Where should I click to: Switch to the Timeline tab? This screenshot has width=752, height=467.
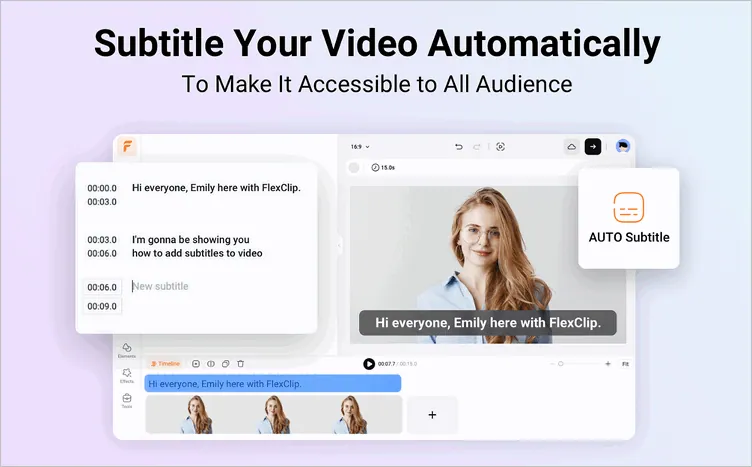tap(165, 364)
